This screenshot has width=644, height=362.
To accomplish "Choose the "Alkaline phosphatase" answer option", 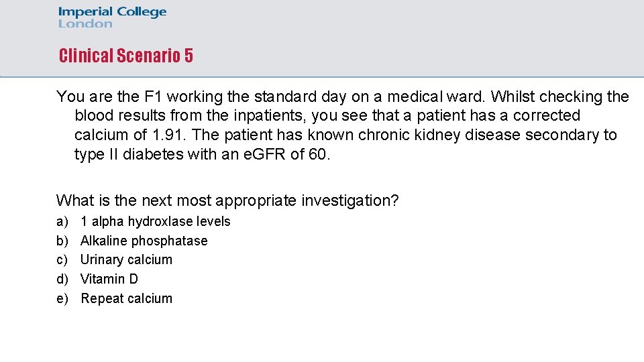I will pyautogui.click(x=144, y=241).
